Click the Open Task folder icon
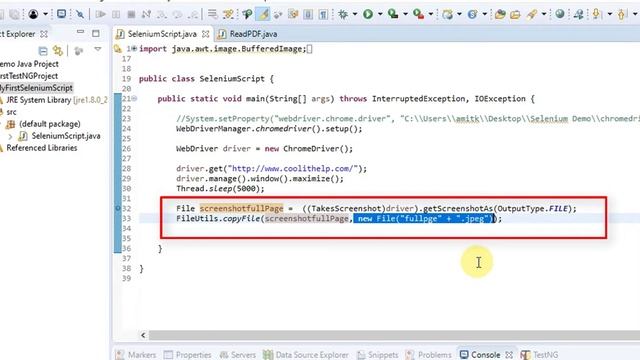640x360 pixels. coord(516,15)
